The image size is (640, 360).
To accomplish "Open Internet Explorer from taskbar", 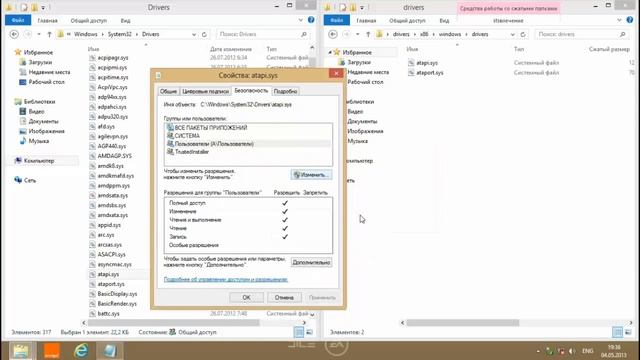I will 81,351.
